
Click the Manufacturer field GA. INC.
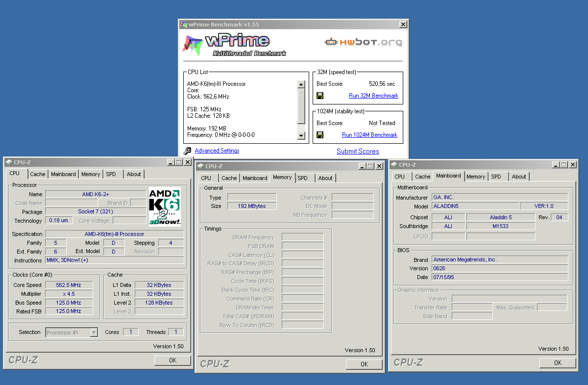tap(500, 197)
